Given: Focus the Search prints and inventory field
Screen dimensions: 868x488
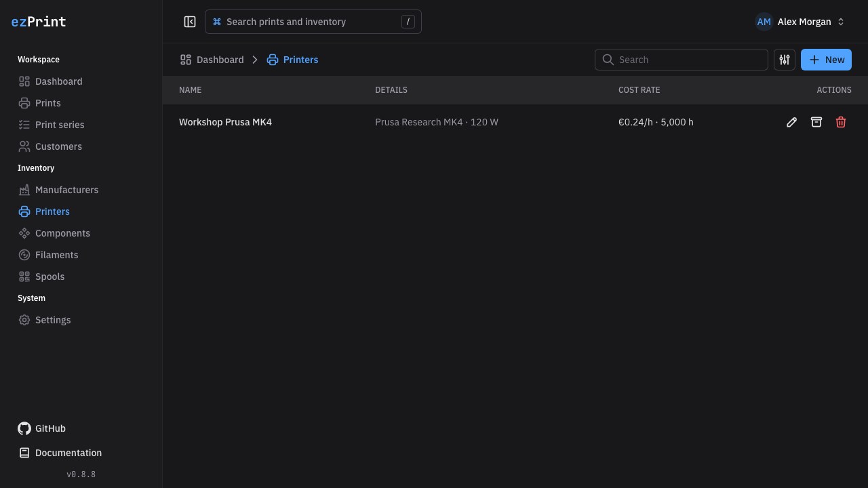Looking at the screenshot, I should tap(313, 22).
